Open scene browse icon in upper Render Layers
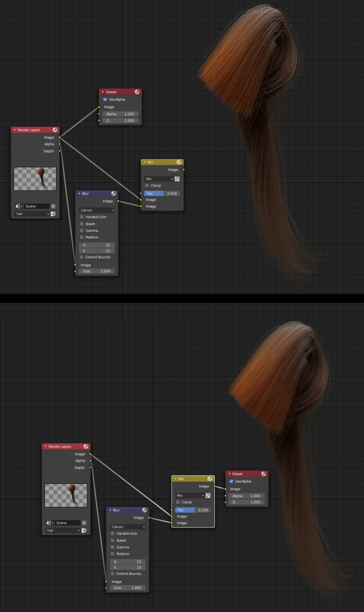 point(19,206)
